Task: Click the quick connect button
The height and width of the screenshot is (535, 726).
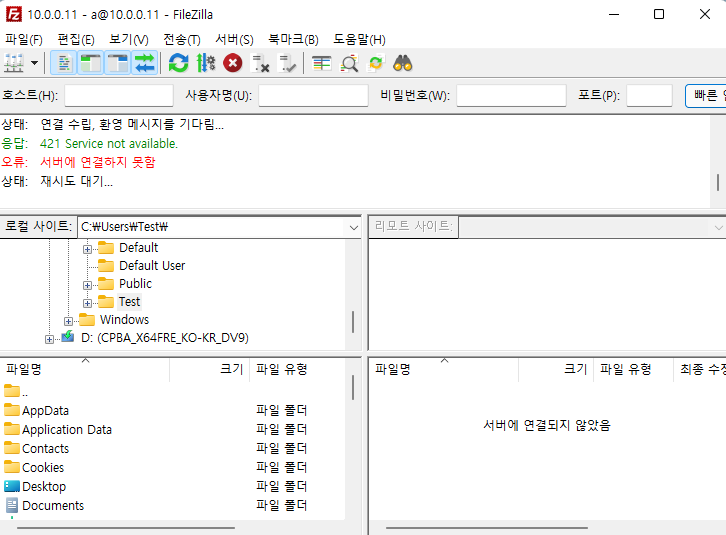Action: pos(706,96)
